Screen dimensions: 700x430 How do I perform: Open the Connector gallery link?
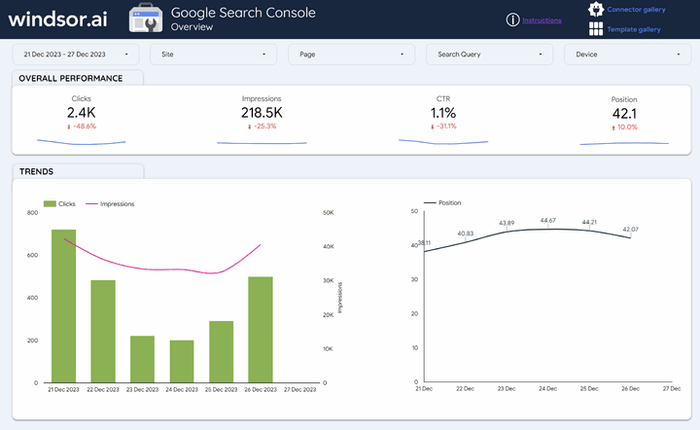tap(636, 9)
